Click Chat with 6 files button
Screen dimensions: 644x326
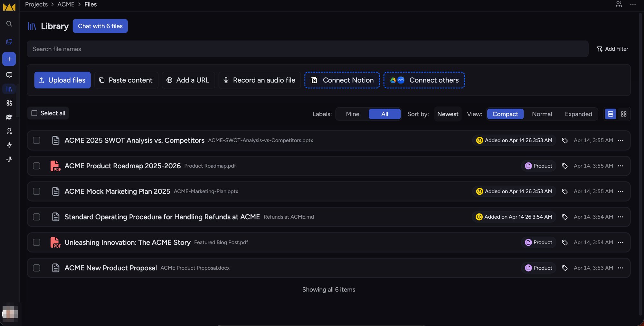[x=100, y=26]
